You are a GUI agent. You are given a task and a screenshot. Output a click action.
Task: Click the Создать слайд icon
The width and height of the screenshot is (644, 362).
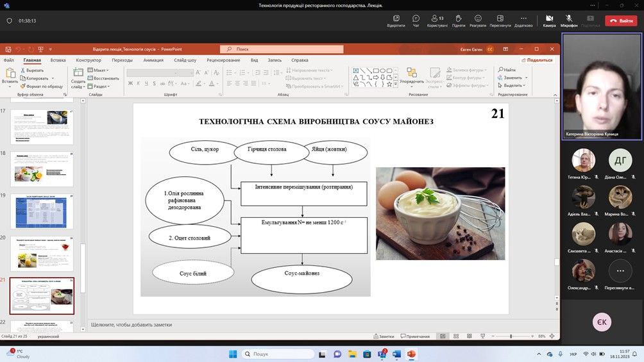pyautogui.click(x=78, y=73)
